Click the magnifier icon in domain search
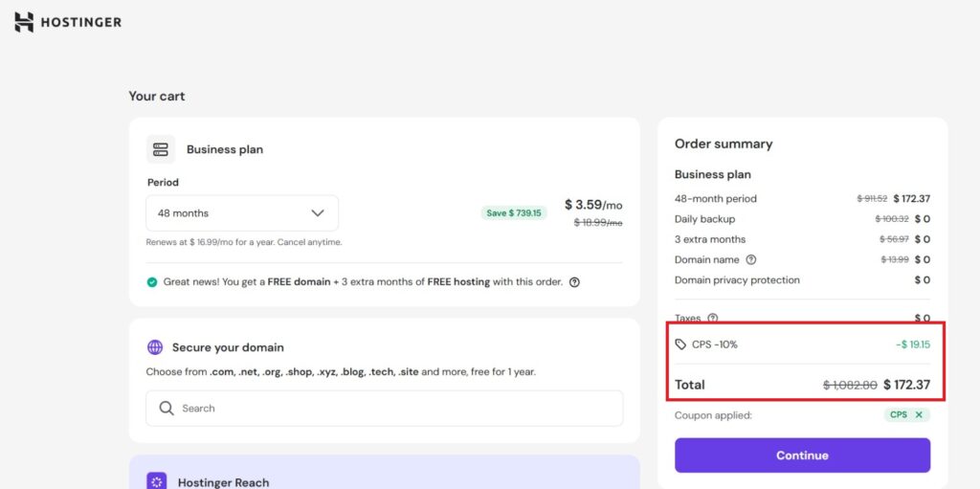Screen dimensions: 980x489 coord(167,409)
